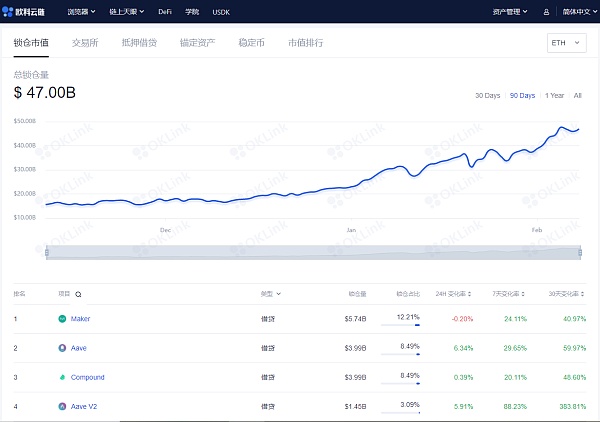Switch to the 交易所 tab
Image resolution: width=600 pixels, height=422 pixels.
click(x=85, y=44)
